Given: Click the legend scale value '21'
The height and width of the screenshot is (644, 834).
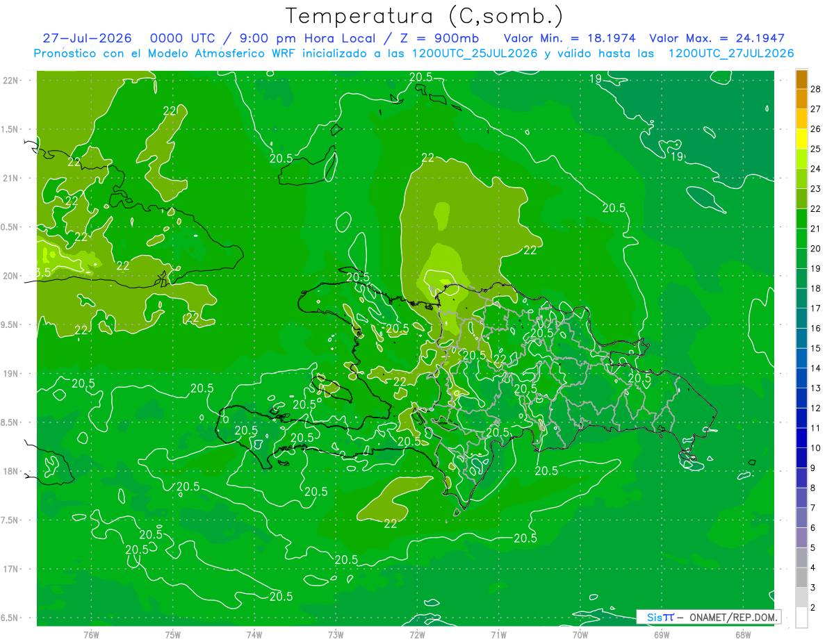Looking at the screenshot, I should coord(816,229).
